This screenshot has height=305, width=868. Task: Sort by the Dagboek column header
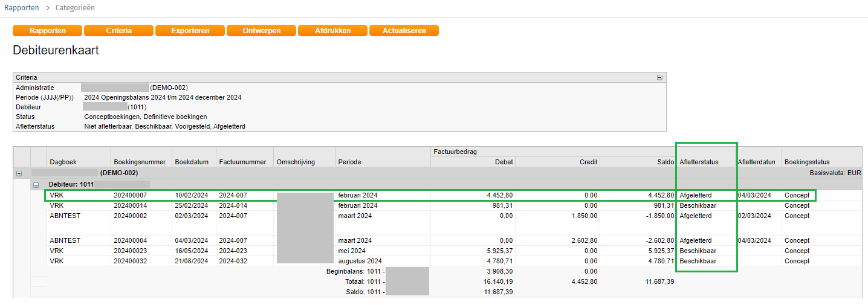click(x=63, y=162)
